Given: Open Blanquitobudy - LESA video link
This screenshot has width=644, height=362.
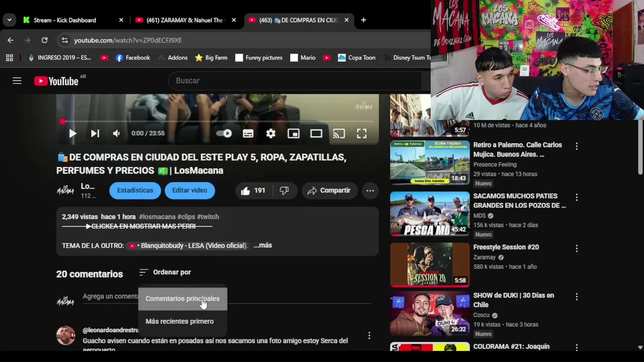Looking at the screenshot, I should [x=188, y=246].
